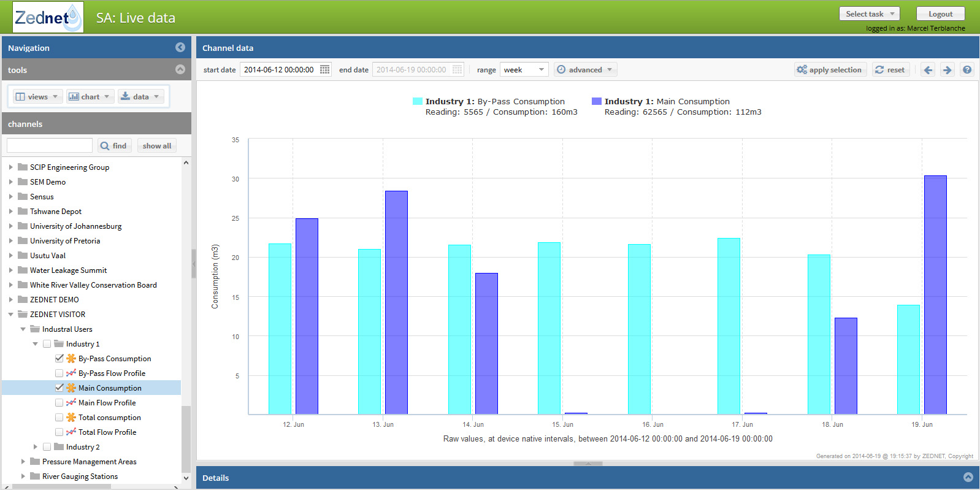Open the help question mark icon
The height and width of the screenshot is (490, 980).
967,70
